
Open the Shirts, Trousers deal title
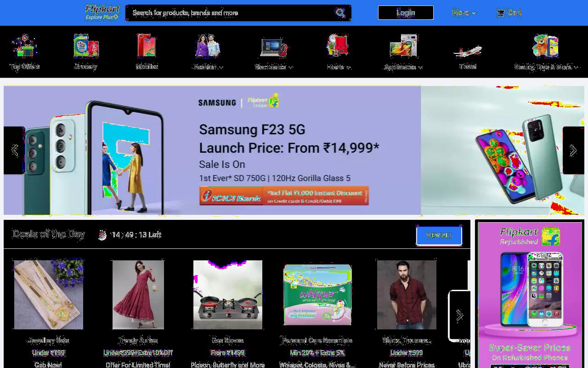(407, 341)
